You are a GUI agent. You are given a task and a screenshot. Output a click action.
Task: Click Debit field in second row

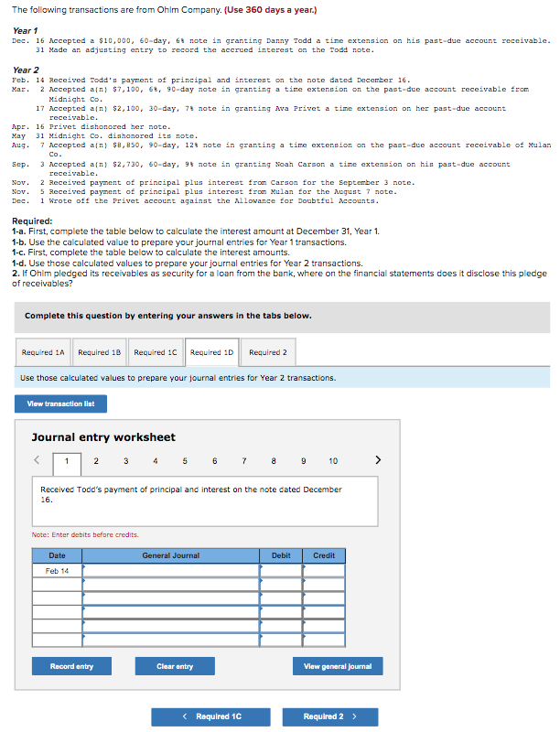pyautogui.click(x=281, y=585)
